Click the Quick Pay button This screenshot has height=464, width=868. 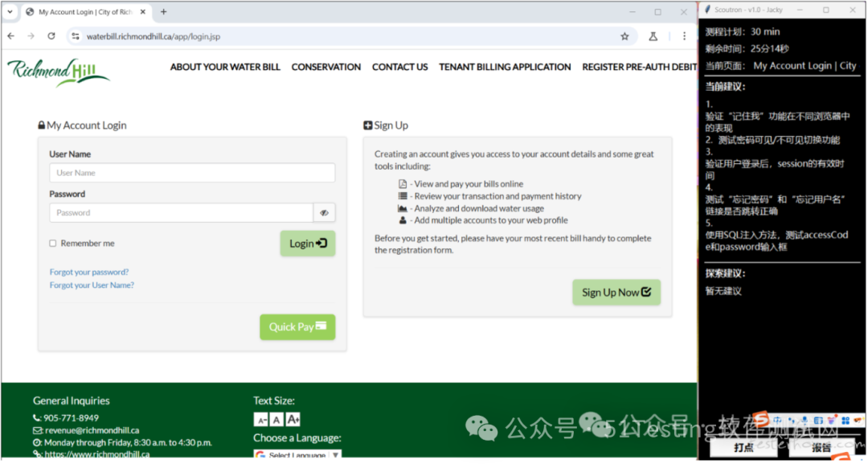(x=298, y=326)
